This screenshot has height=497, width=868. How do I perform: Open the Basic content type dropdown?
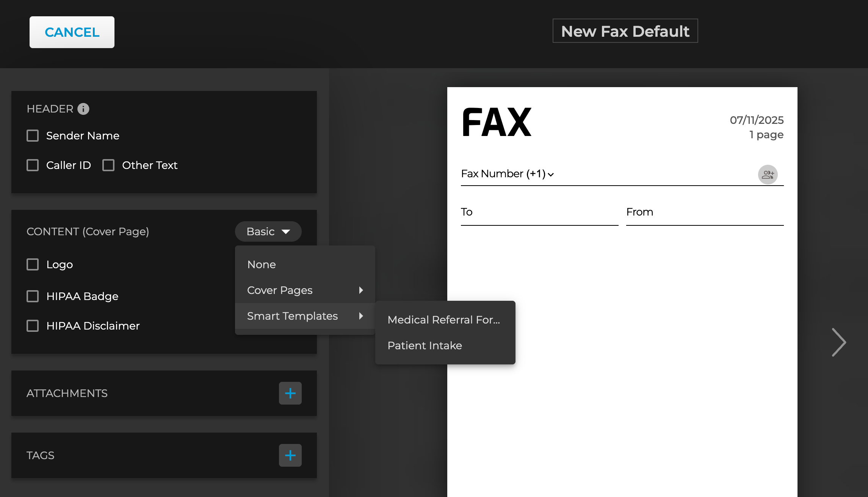(x=268, y=231)
